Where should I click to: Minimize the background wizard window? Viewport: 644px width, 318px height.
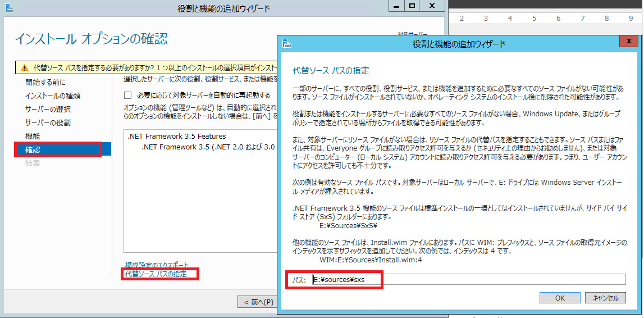click(396, 6)
